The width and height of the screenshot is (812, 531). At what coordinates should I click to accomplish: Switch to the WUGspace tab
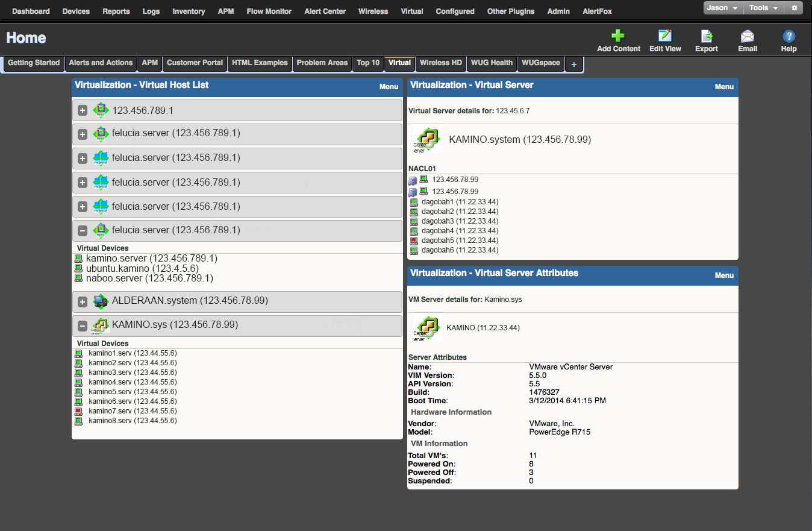[x=541, y=63]
